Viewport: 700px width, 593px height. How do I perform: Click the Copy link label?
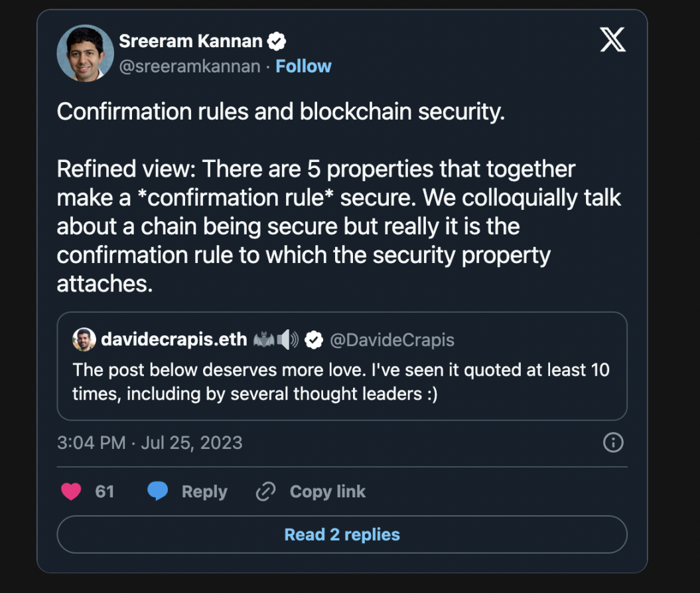pos(328,491)
